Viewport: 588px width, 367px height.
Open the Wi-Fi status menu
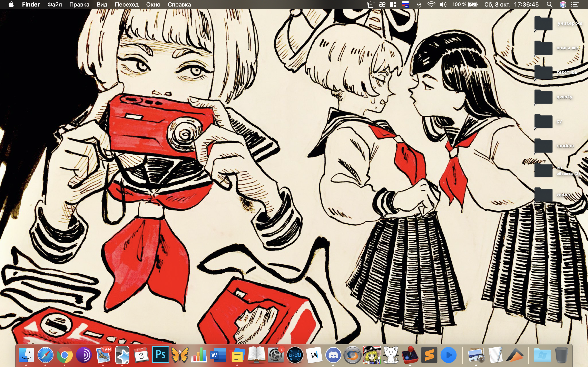431,5
